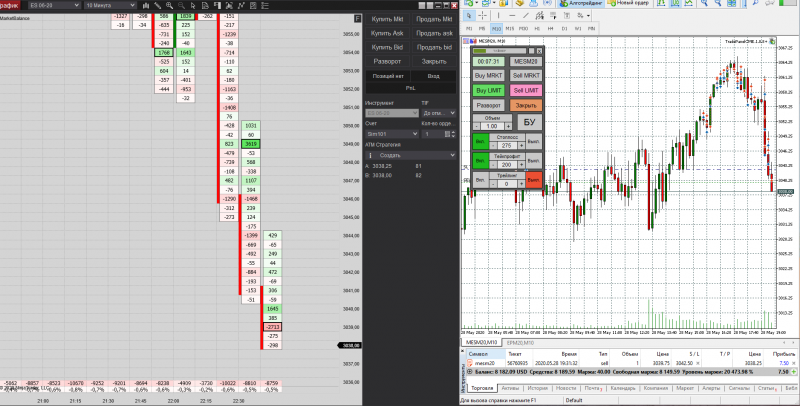The width and height of the screenshot is (800, 406).
Task: Click the БУ breakeven button
Action: coord(529,122)
